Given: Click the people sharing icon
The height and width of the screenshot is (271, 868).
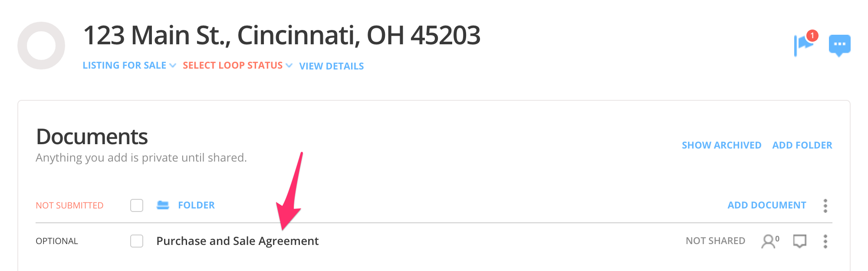Looking at the screenshot, I should pyautogui.click(x=770, y=241).
